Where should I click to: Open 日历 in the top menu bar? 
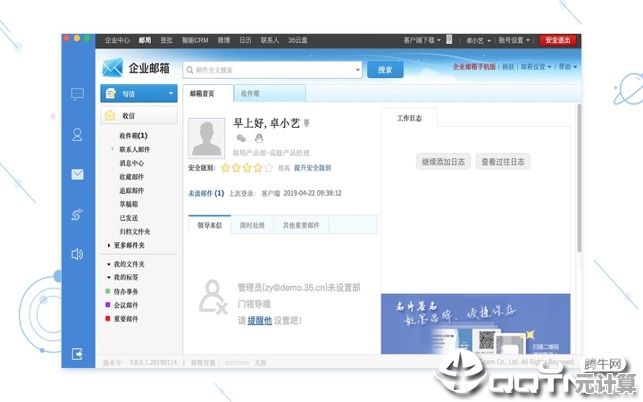point(243,40)
